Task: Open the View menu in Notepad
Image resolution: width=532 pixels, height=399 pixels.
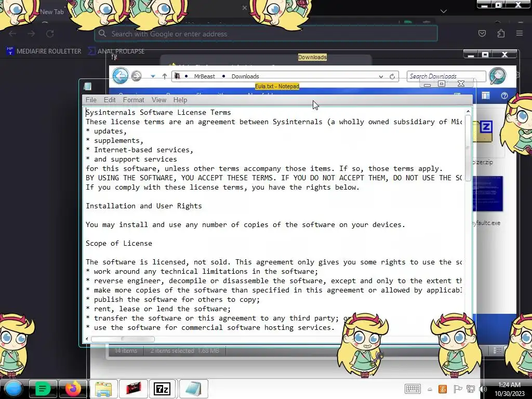Action: (159, 100)
